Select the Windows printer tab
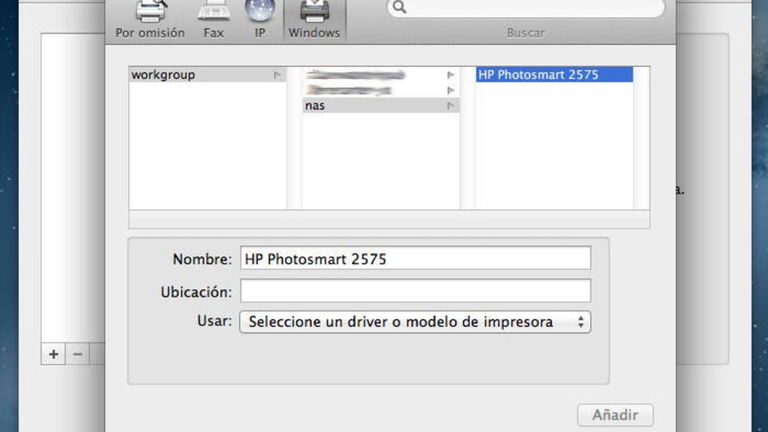This screenshot has width=768, height=432. [x=314, y=20]
